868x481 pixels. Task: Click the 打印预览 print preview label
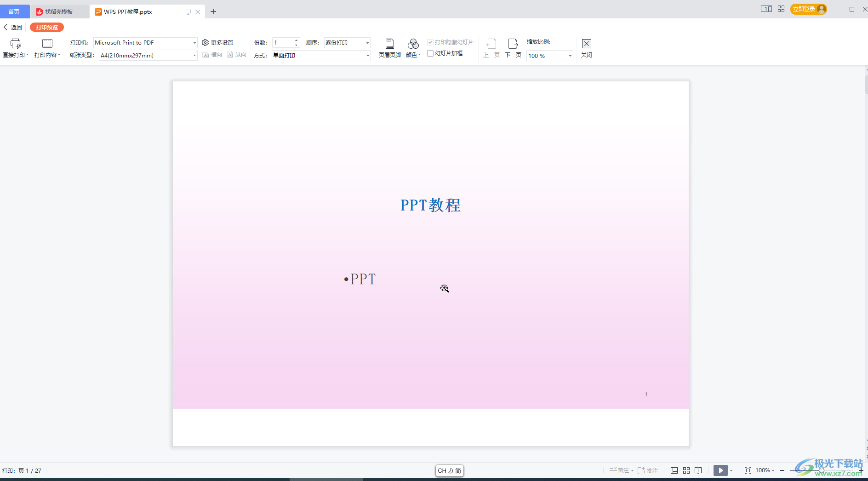pyautogui.click(x=47, y=27)
